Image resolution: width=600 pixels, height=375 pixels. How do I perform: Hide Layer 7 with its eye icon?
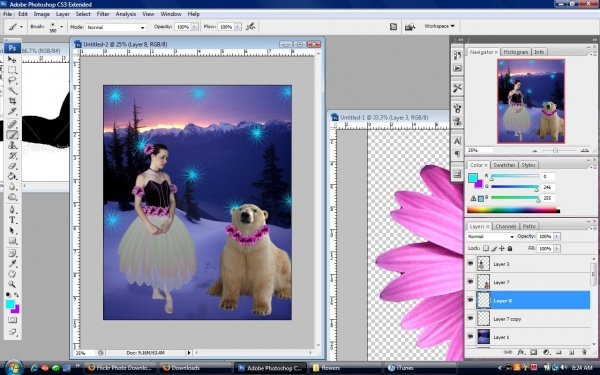tap(470, 282)
